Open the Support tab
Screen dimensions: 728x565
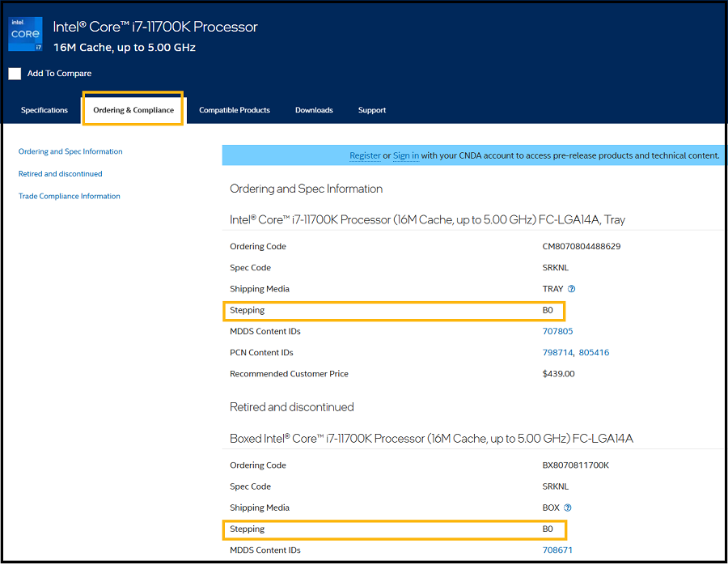(x=372, y=110)
